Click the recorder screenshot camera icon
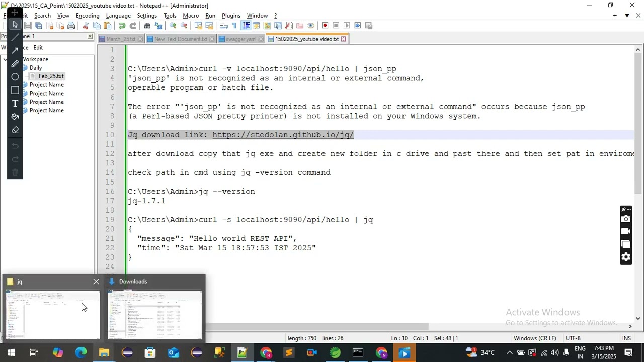 click(626, 219)
